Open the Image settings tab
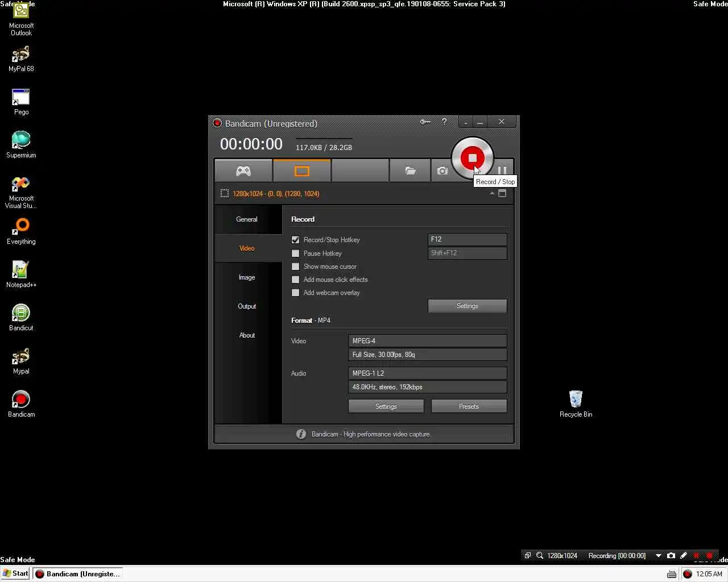728x582 pixels. (247, 277)
